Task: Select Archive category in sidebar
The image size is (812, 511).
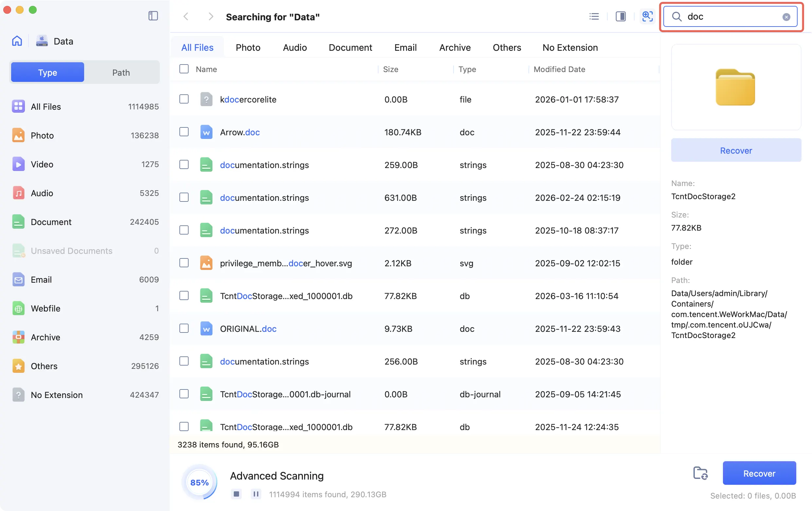Action: point(45,337)
